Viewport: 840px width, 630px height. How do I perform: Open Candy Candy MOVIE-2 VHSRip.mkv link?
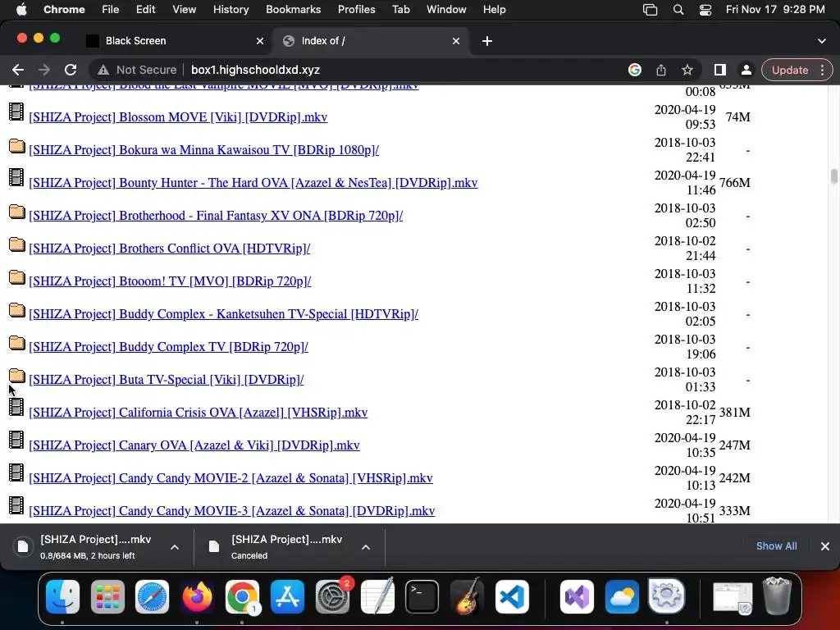pos(231,478)
